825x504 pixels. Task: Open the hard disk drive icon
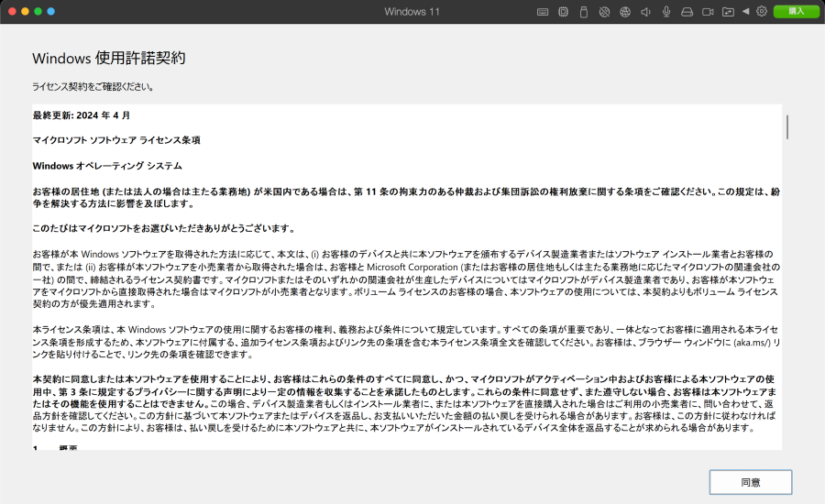coord(687,12)
